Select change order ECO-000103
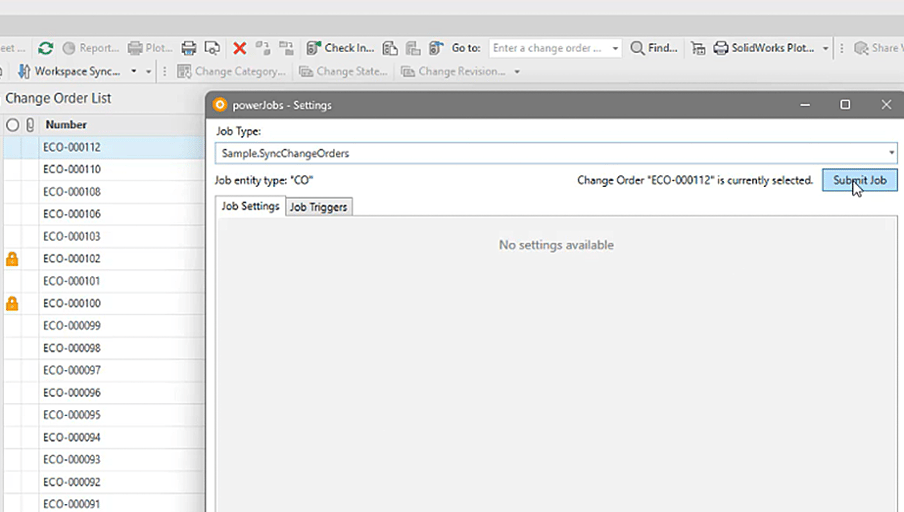This screenshot has width=904, height=512. click(71, 236)
